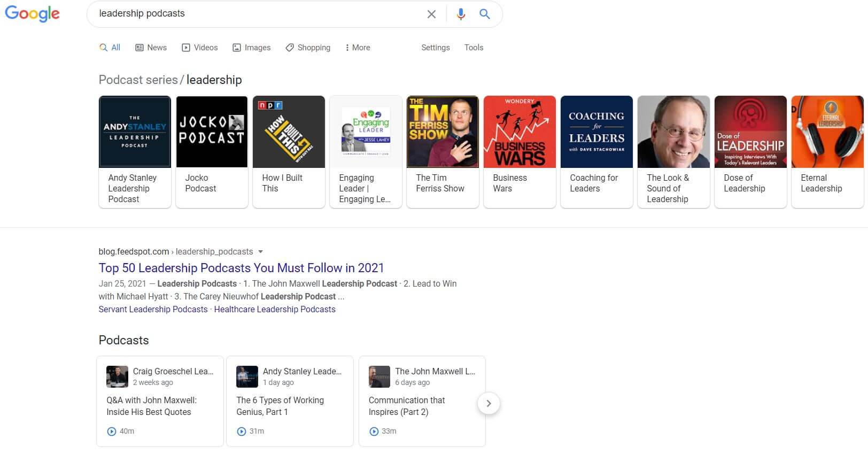Open the NPR How I Built This cover
The width and height of the screenshot is (868, 454).
pos(289,132)
